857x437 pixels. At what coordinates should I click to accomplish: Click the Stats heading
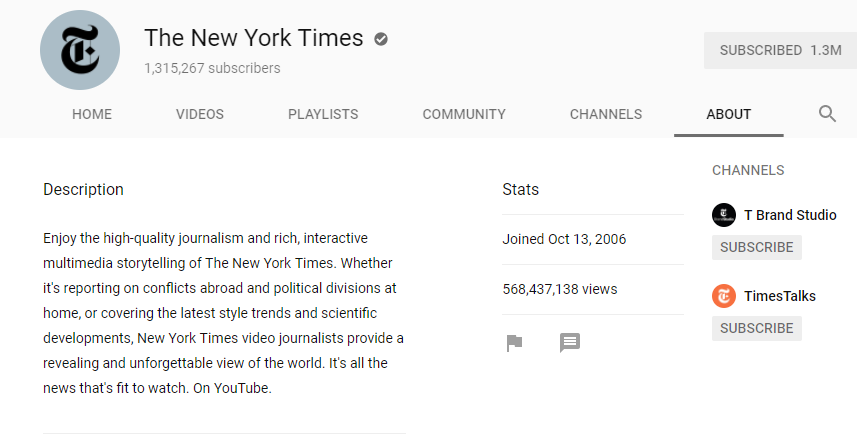(x=520, y=190)
